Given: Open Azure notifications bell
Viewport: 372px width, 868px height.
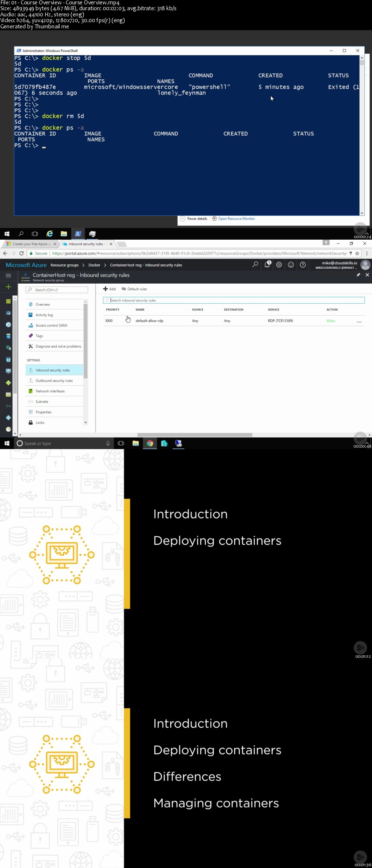Looking at the screenshot, I should point(267,264).
